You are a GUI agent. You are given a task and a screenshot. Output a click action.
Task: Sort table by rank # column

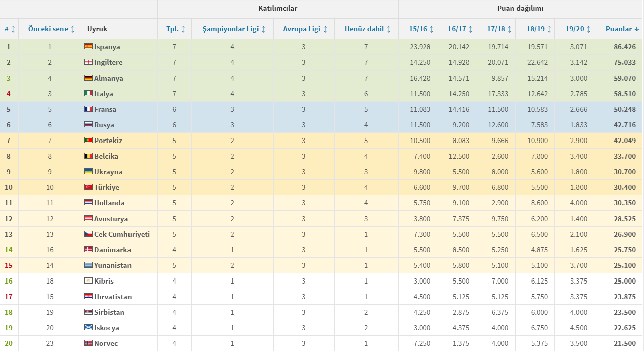tap(10, 29)
